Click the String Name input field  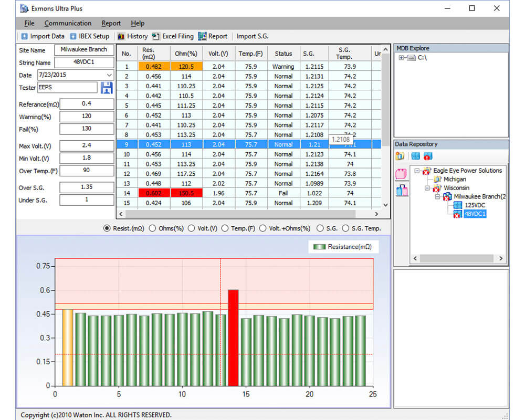click(84, 62)
